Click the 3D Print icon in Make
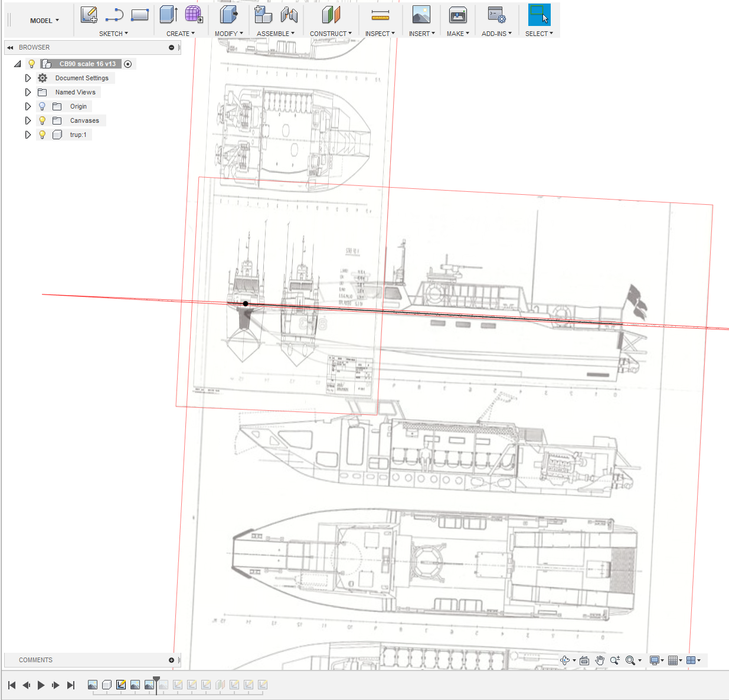This screenshot has width=729, height=700. coord(457,15)
